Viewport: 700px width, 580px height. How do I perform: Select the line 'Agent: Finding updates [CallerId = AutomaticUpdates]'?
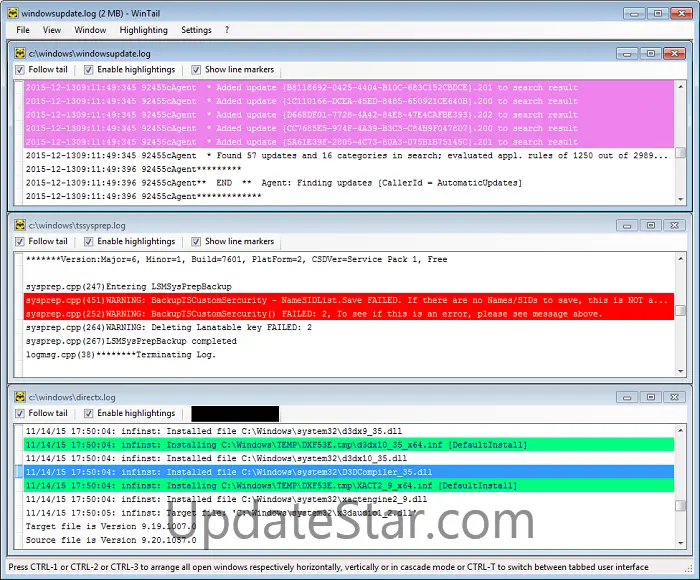pyautogui.click(x=349, y=183)
